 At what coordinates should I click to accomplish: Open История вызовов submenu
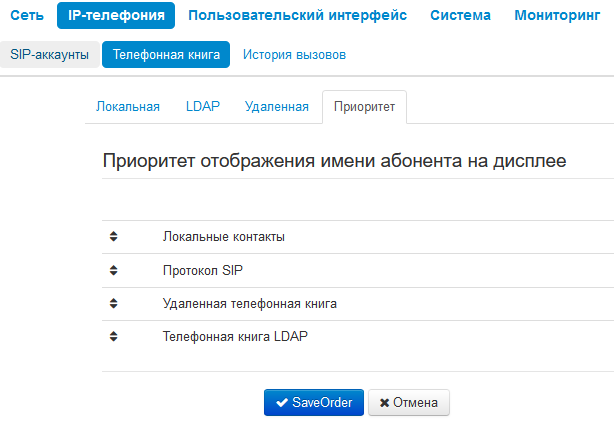tap(294, 54)
